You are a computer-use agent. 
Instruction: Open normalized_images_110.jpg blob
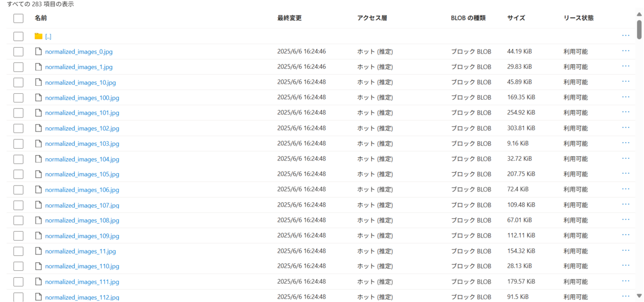pyautogui.click(x=82, y=267)
